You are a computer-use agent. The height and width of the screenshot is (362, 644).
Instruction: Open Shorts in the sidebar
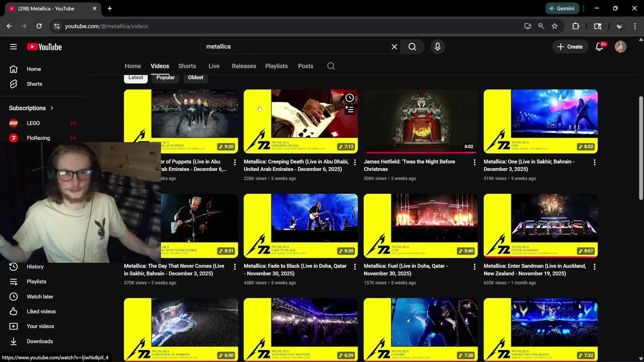click(34, 84)
